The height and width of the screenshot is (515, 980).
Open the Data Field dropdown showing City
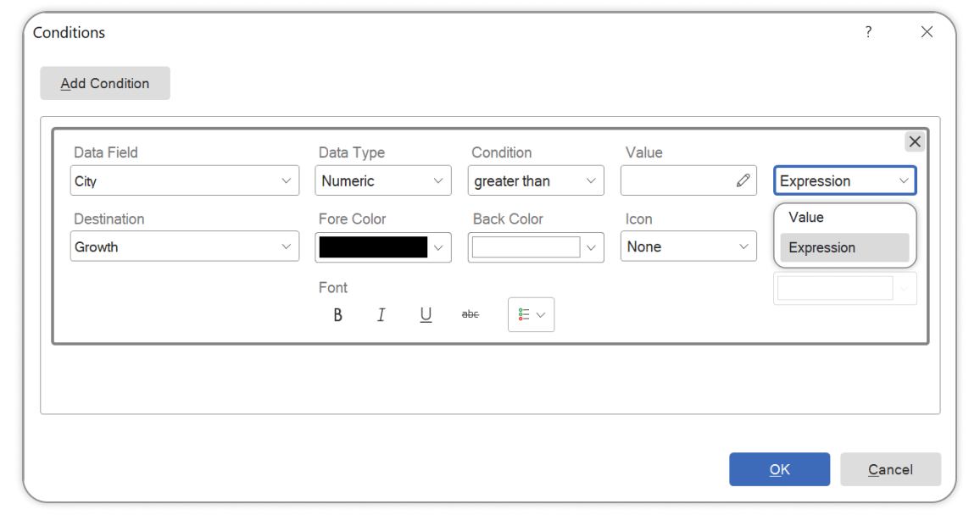pos(184,181)
